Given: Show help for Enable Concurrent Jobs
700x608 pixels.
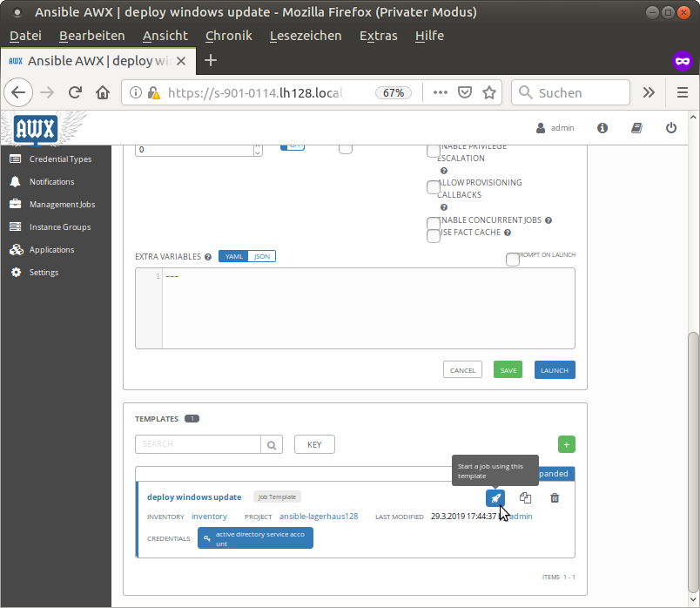Looking at the screenshot, I should coord(549,220).
